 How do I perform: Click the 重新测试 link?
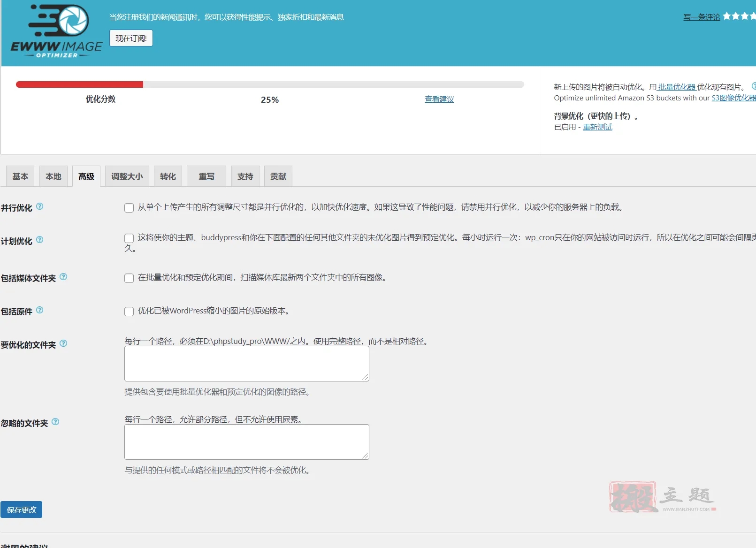click(x=597, y=127)
